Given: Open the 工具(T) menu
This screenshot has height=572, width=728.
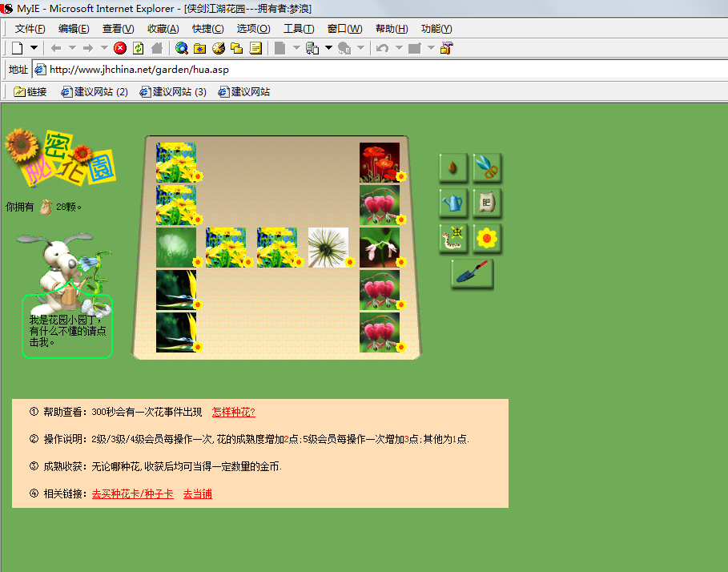Looking at the screenshot, I should click(x=299, y=29).
